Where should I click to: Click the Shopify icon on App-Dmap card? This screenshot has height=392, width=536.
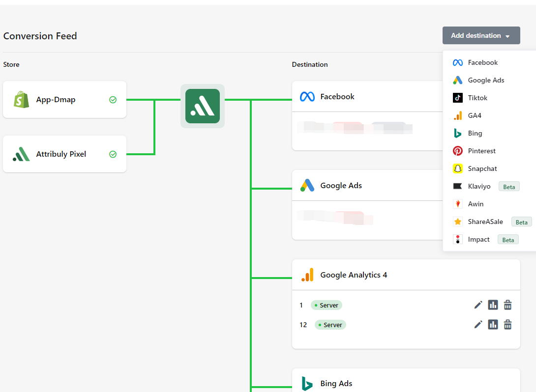pyautogui.click(x=21, y=100)
